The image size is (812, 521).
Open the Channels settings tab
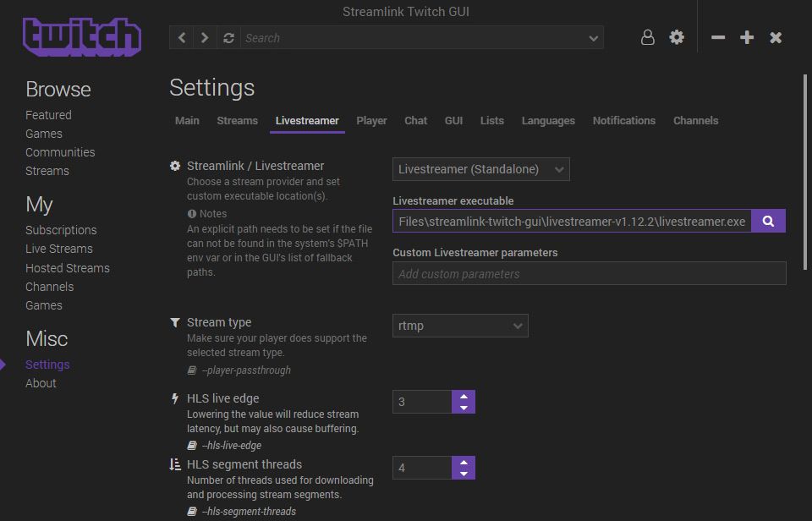tap(695, 121)
